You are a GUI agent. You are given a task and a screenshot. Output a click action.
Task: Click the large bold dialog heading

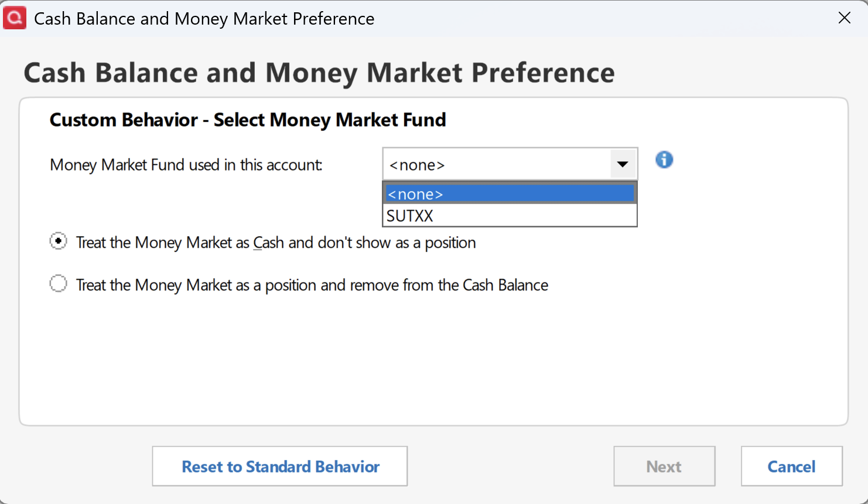coord(319,73)
